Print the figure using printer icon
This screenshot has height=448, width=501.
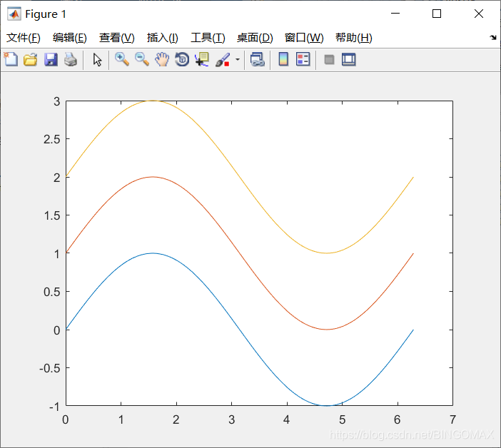[71, 60]
